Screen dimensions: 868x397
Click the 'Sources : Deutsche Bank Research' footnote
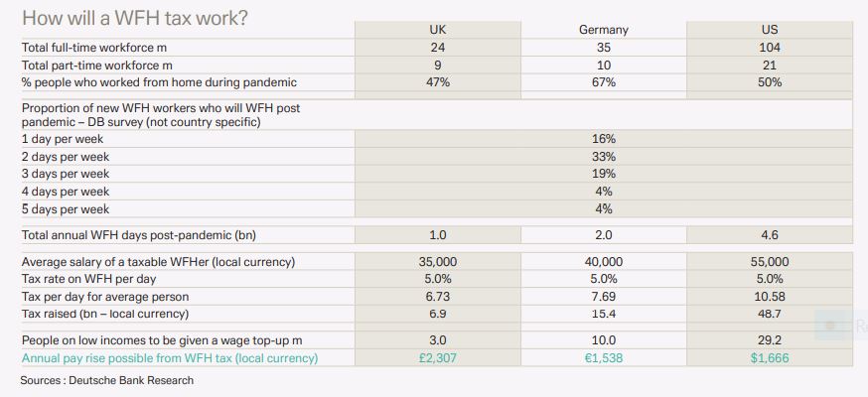[107, 380]
